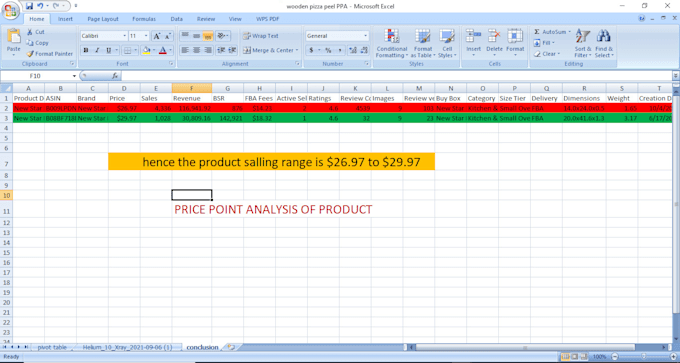Viewport: 680px width, 363px height.
Task: Set Middle Align vertical alignment
Action: [196, 36]
